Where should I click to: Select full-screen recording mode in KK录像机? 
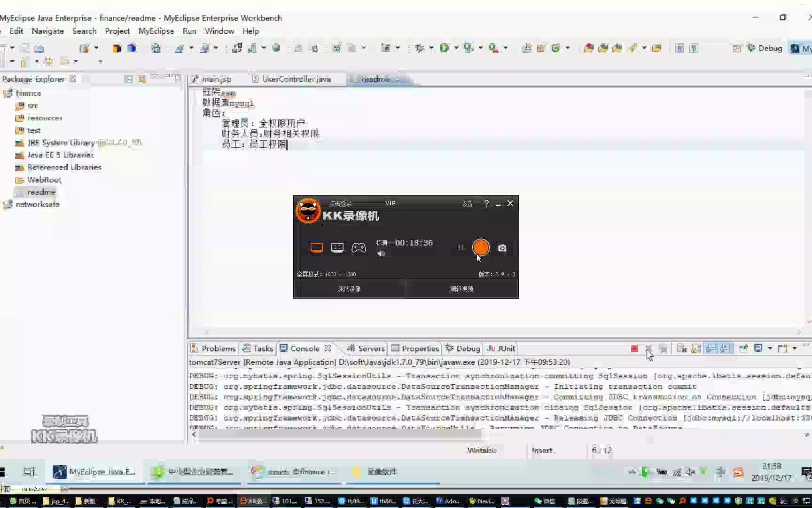coord(316,247)
